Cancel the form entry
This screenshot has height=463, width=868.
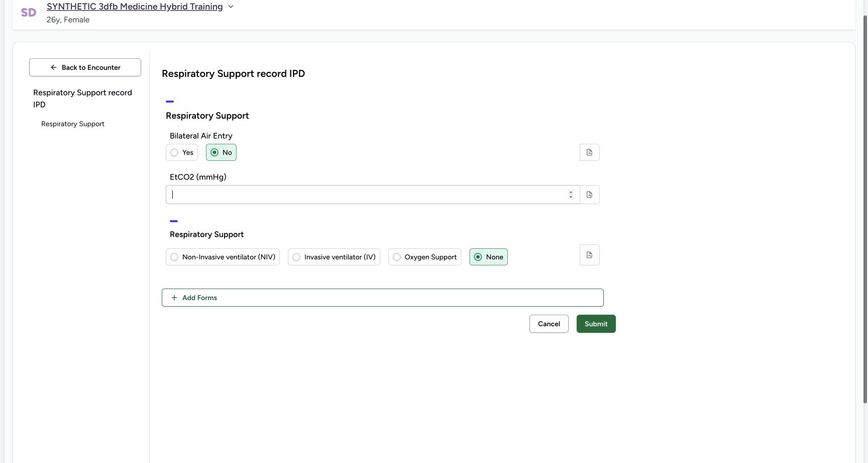coord(549,324)
